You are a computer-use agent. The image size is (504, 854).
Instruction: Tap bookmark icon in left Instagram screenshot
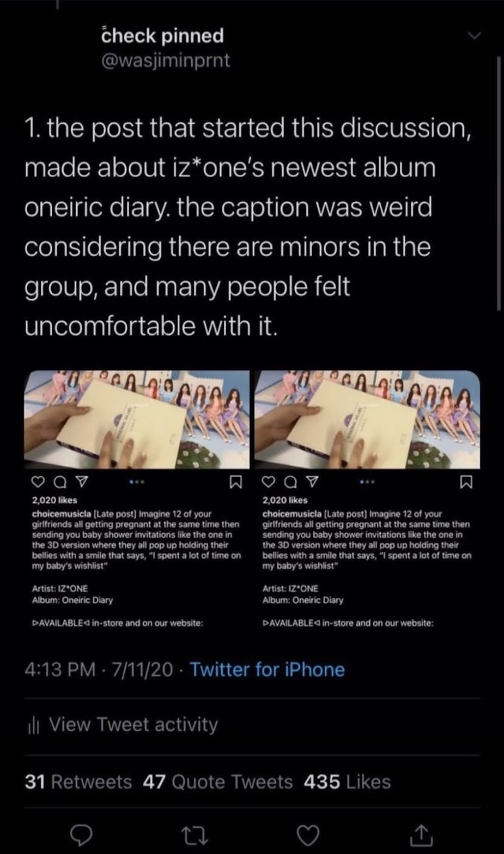235,482
